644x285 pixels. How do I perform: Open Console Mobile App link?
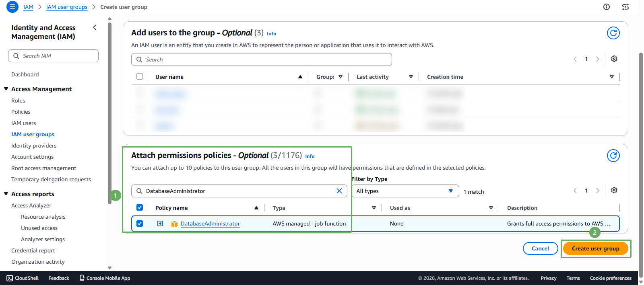click(x=105, y=278)
